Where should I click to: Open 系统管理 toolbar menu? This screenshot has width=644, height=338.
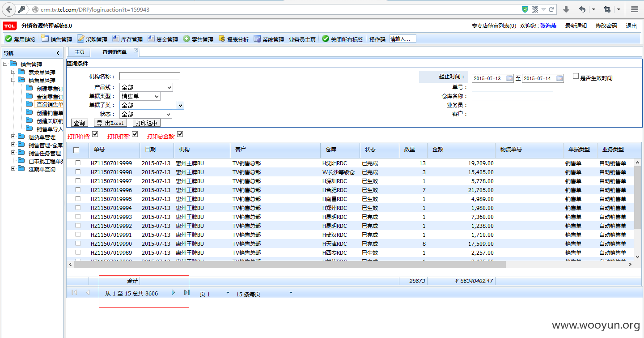tap(269, 39)
